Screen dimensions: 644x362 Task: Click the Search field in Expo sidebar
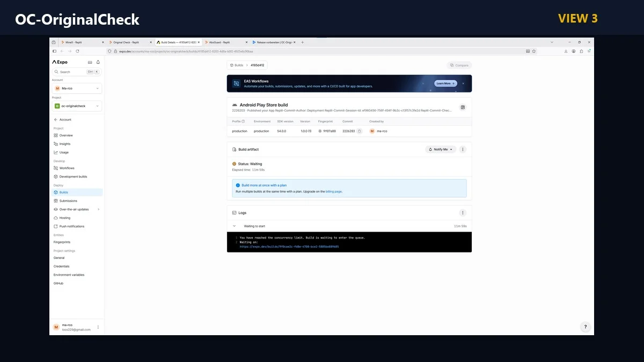(x=77, y=71)
